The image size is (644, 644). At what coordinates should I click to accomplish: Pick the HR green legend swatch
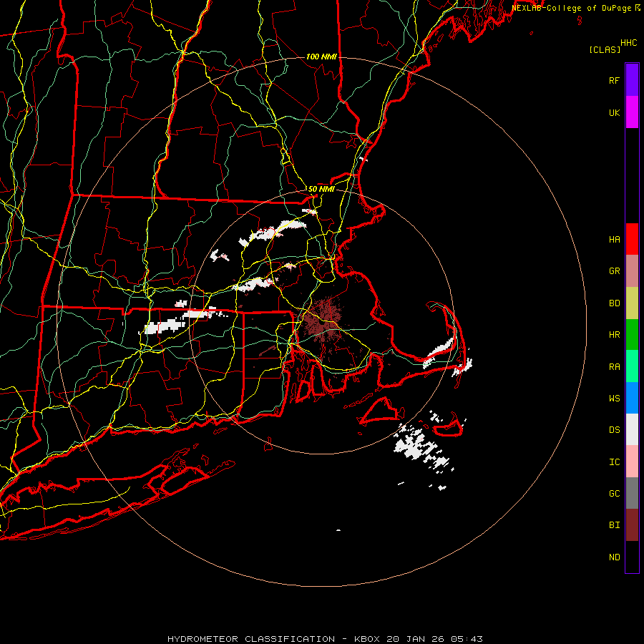point(632,335)
